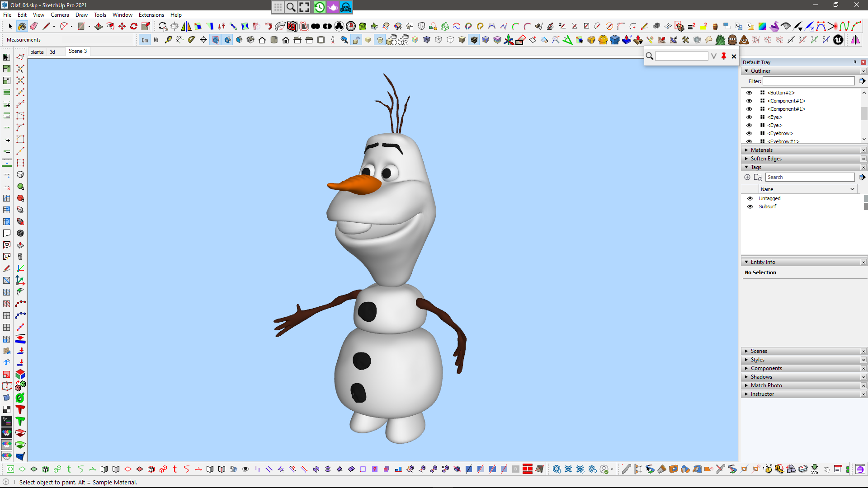Pick the Tape Measure tool
This screenshot has width=868, height=488.
[168, 40]
